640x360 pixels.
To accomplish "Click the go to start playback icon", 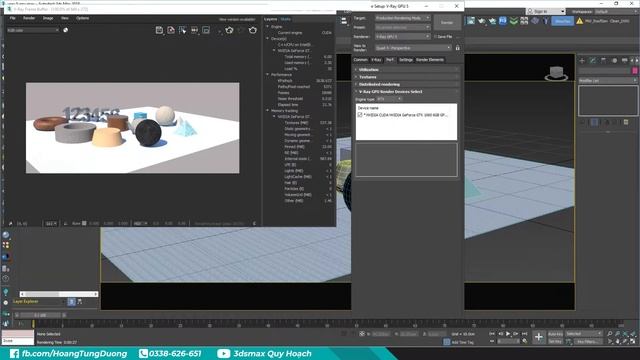I will point(492,334).
